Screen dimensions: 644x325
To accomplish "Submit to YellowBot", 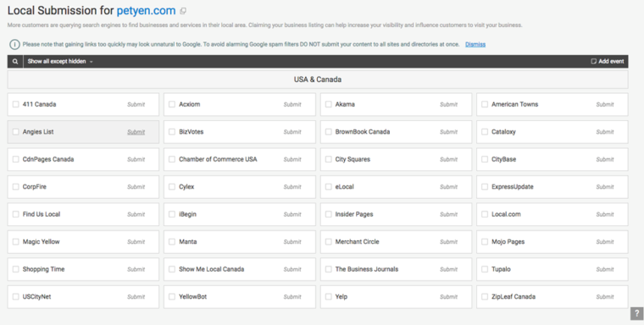I will click(x=292, y=297).
